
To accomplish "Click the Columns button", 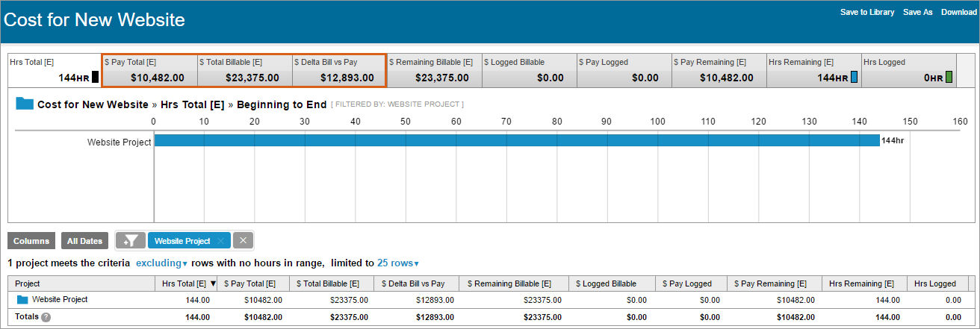I will pos(31,241).
